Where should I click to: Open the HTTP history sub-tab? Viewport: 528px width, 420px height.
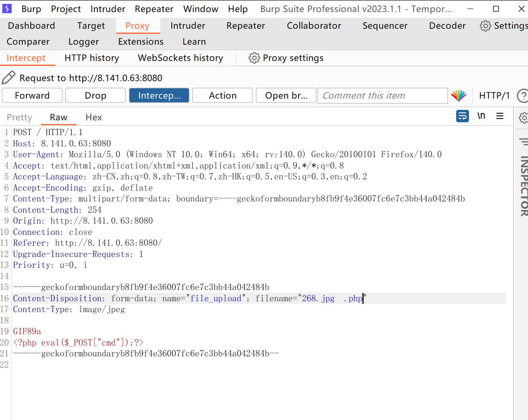[92, 58]
